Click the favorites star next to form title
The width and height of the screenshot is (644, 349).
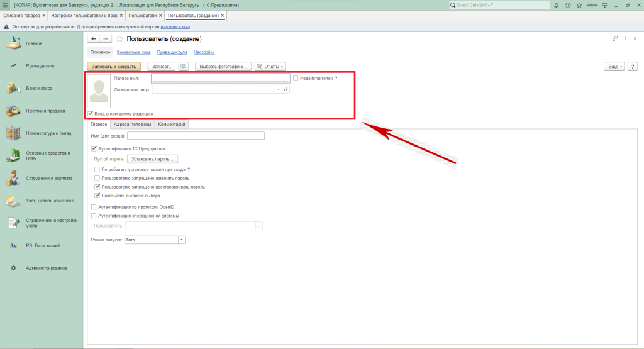tap(119, 39)
